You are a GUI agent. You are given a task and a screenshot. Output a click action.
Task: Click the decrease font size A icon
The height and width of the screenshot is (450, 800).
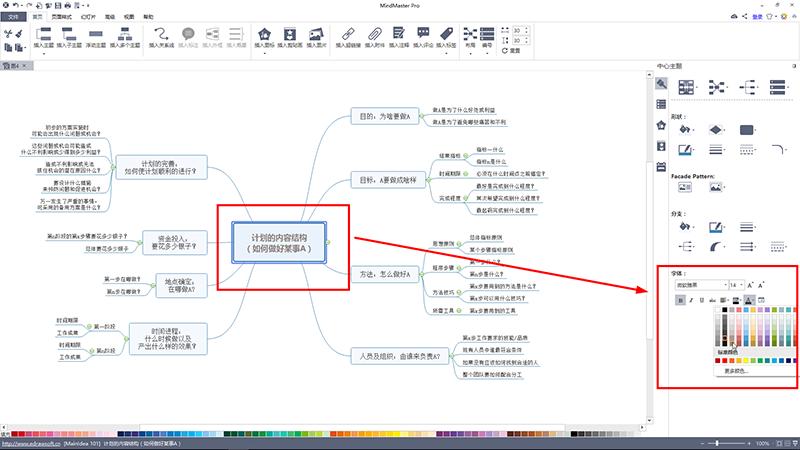761,285
